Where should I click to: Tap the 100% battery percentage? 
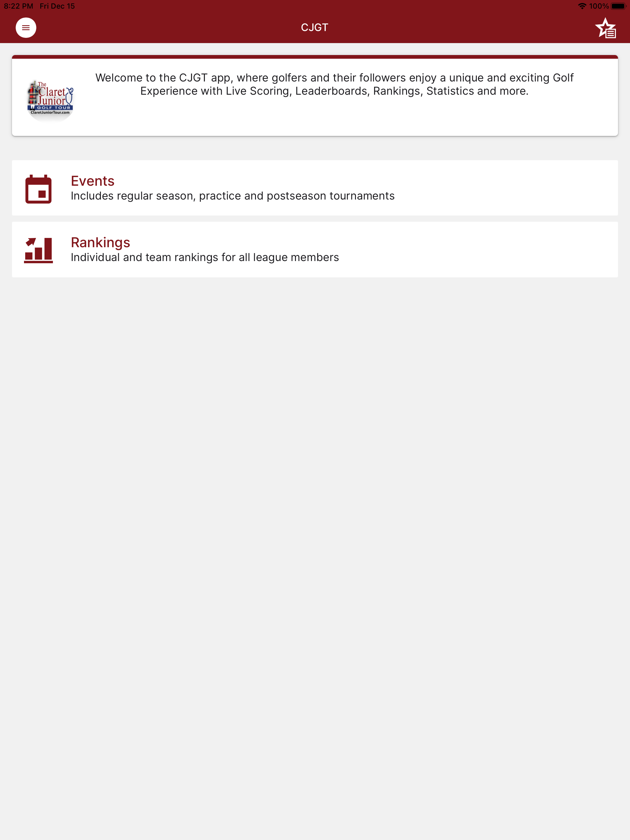coord(599,6)
